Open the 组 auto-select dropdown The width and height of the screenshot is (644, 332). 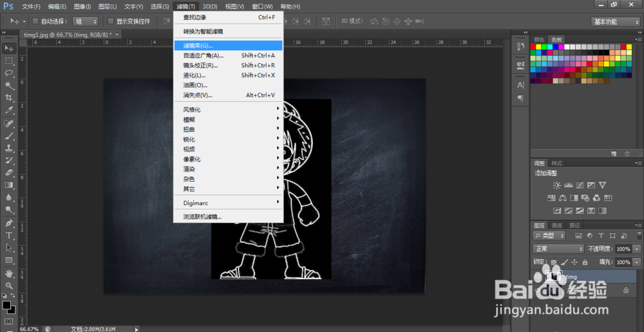(85, 21)
